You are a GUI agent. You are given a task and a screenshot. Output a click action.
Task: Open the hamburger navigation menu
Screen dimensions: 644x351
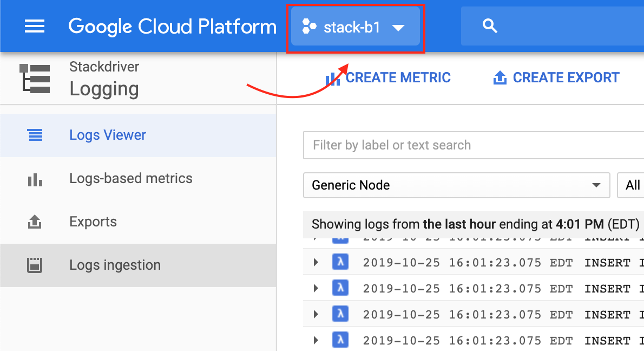(x=35, y=27)
